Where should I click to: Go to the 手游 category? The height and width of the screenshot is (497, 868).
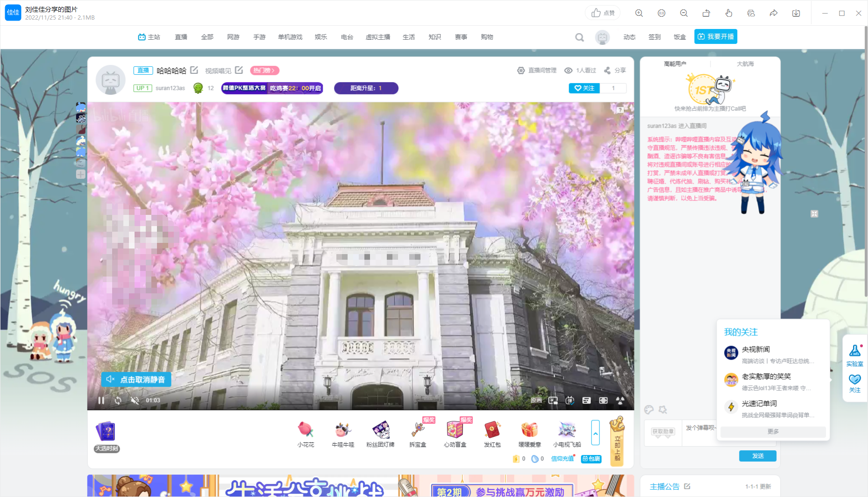259,37
